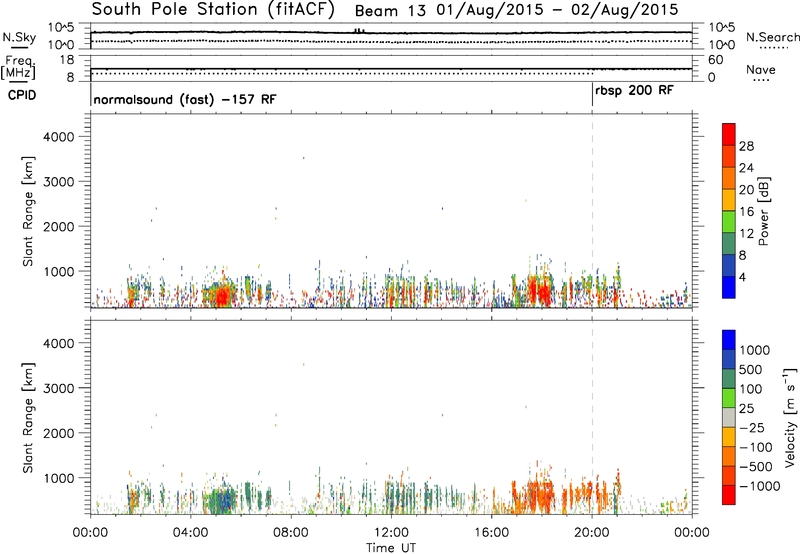Click the "Freq. [MHz]" axis label

tap(18, 67)
